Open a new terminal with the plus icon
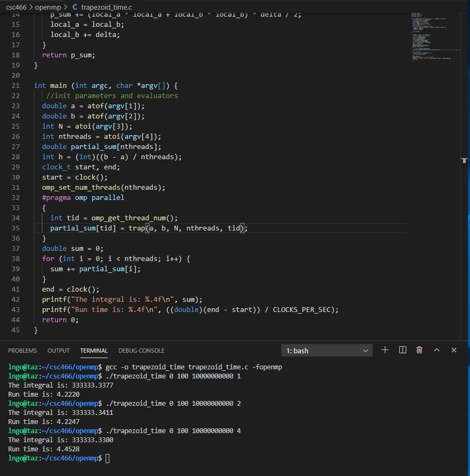Viewport: 470px width, 476px height. pos(385,350)
